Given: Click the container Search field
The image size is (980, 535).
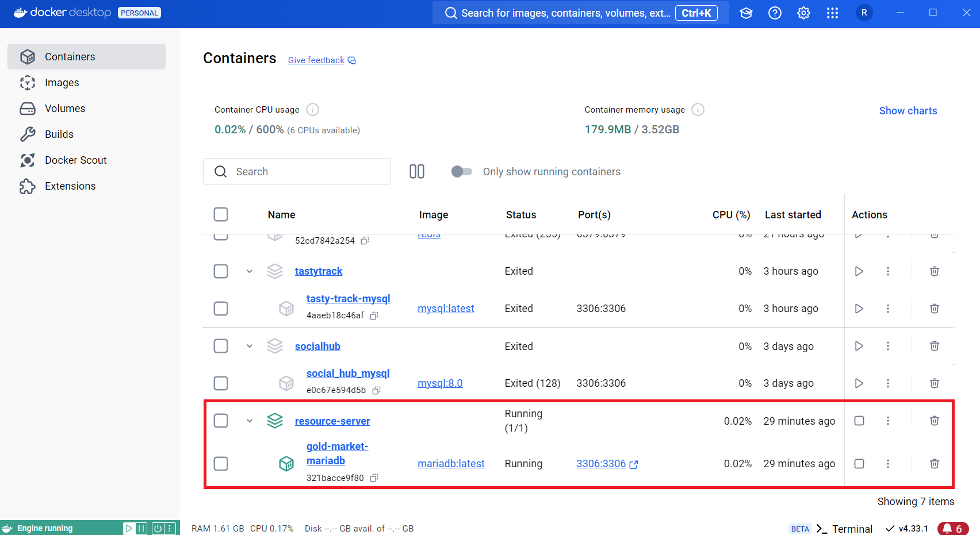Looking at the screenshot, I should tap(297, 171).
